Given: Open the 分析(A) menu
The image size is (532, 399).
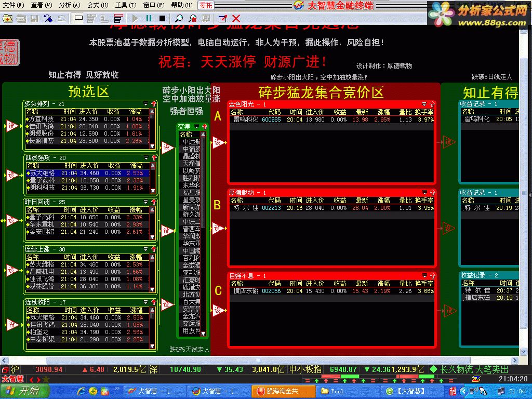Looking at the screenshot, I should [x=69, y=5].
